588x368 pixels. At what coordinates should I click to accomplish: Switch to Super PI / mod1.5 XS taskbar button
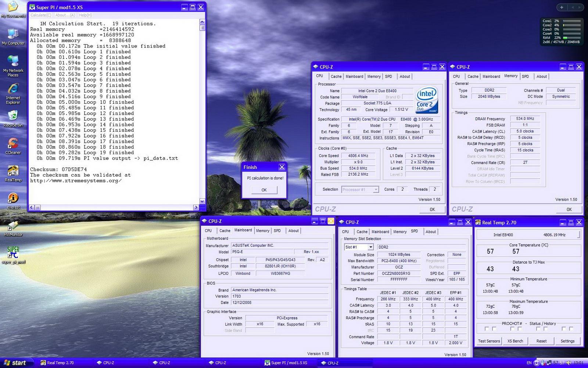(x=289, y=362)
